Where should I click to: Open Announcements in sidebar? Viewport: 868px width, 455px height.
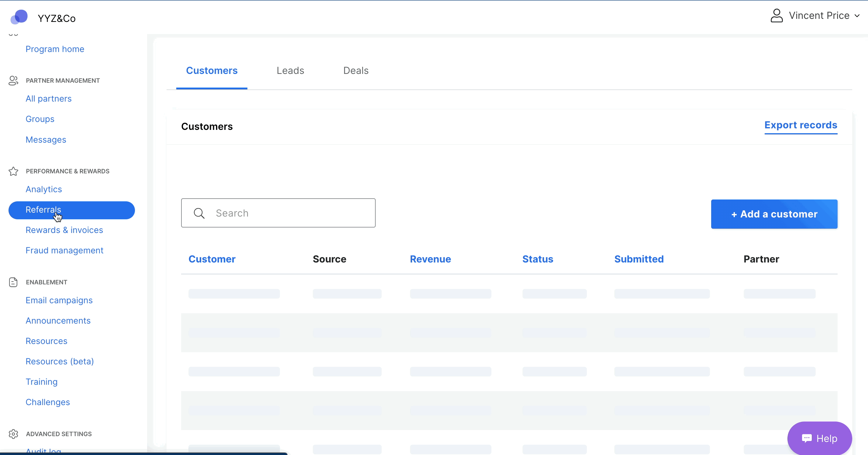58,321
